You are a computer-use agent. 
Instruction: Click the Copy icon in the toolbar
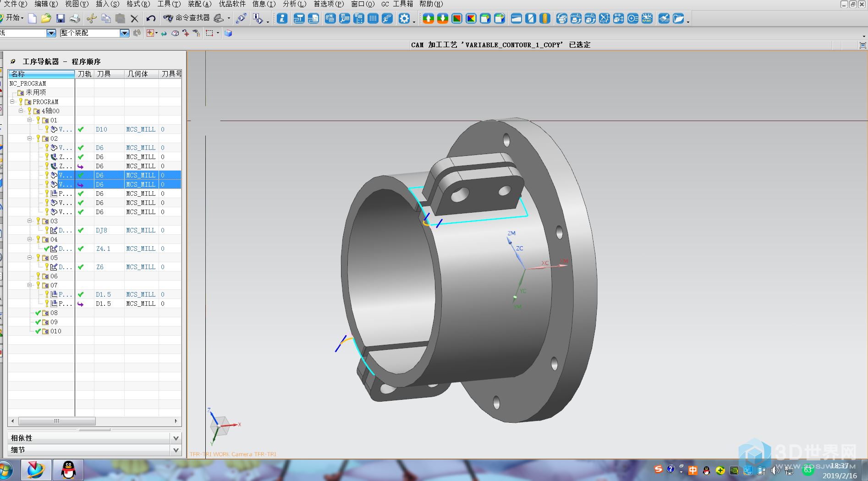coord(106,18)
